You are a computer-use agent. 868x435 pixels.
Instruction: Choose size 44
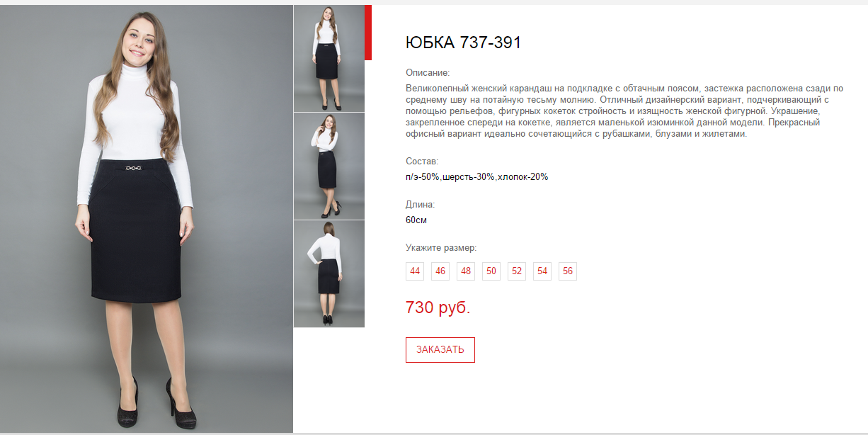(415, 271)
